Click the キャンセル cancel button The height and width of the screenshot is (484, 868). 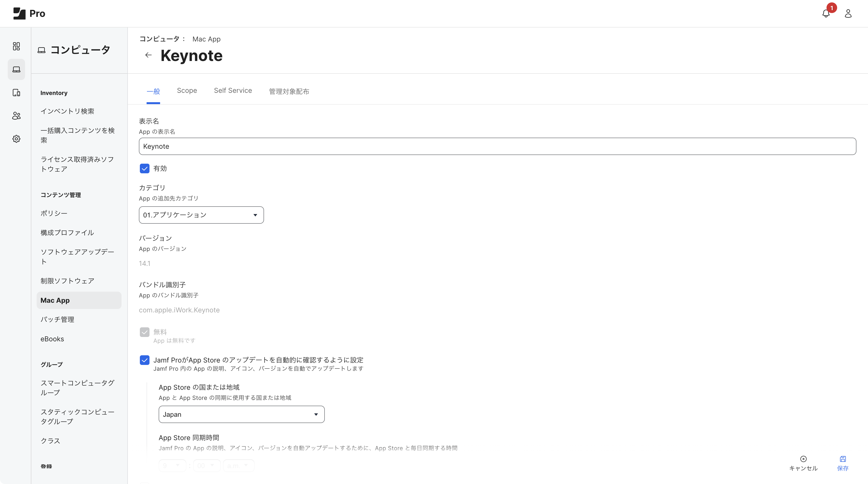coord(803,463)
